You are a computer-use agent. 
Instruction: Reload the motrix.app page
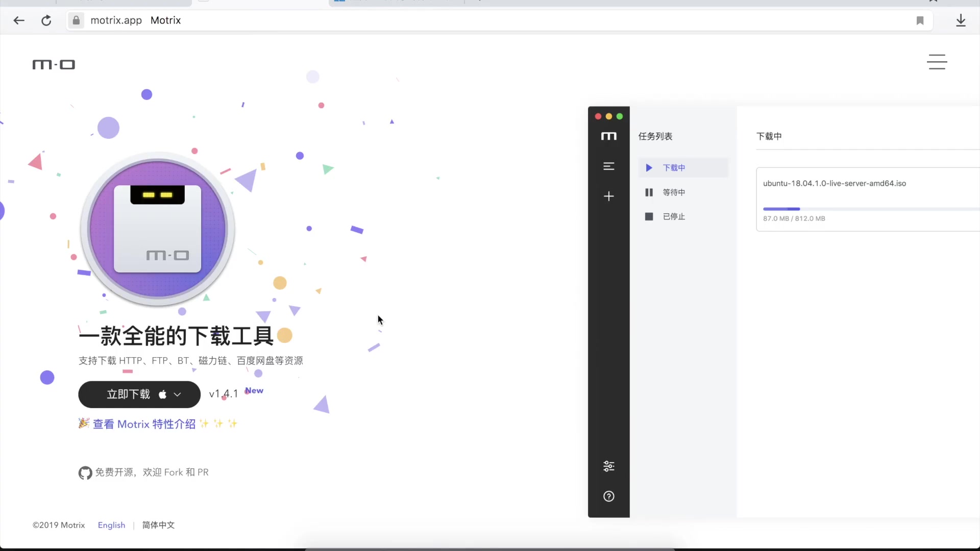(x=46, y=20)
